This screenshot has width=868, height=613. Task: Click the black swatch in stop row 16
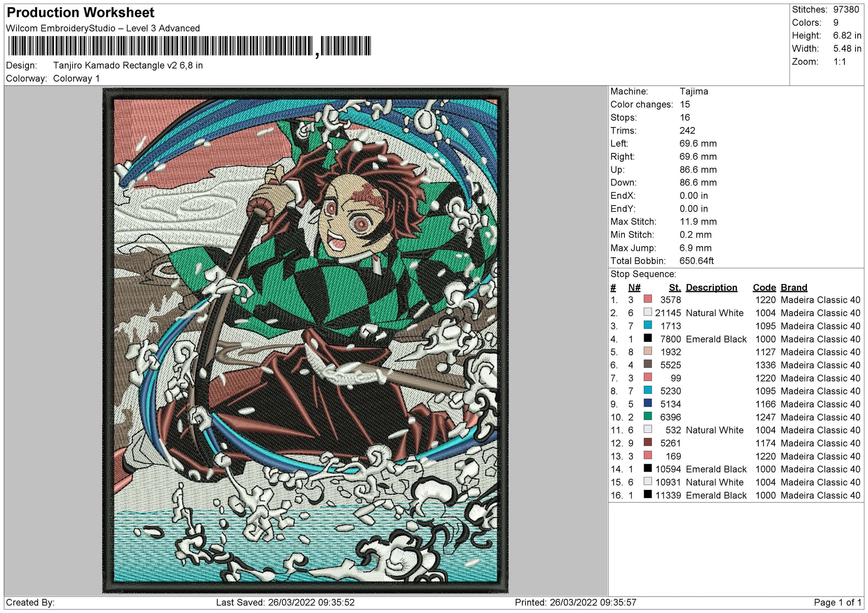point(648,494)
